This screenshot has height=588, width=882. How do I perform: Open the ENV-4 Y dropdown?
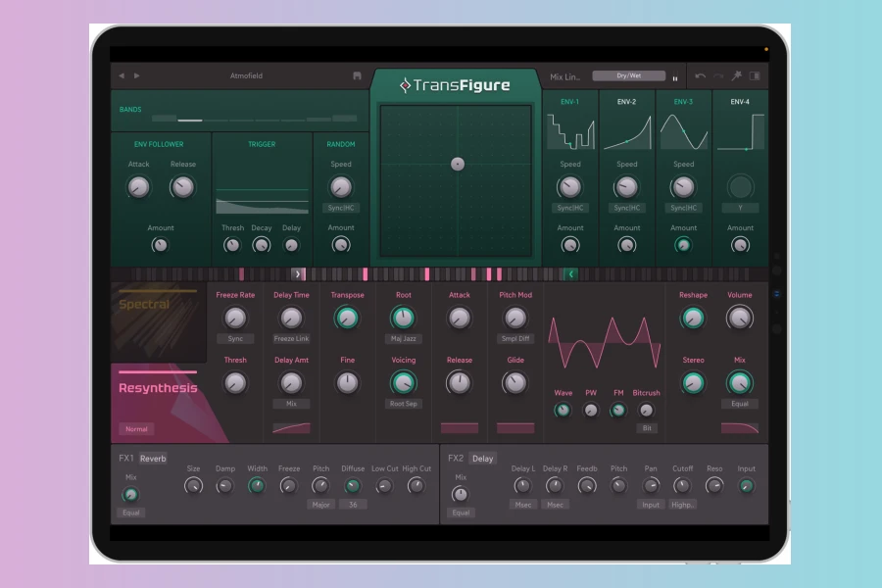(740, 208)
